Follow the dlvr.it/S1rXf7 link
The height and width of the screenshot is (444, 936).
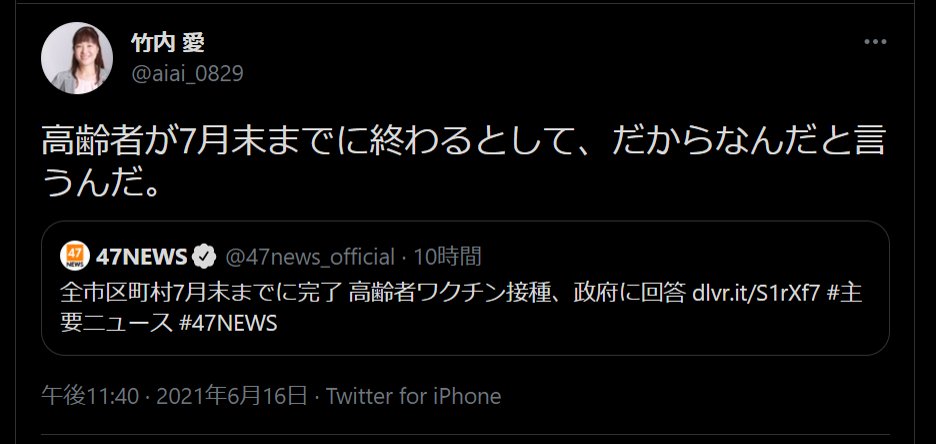click(x=756, y=293)
